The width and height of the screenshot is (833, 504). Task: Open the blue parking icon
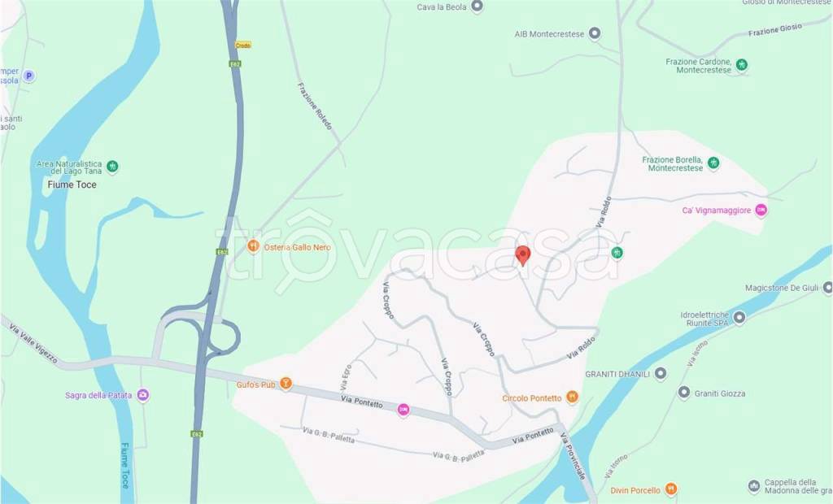[28, 76]
